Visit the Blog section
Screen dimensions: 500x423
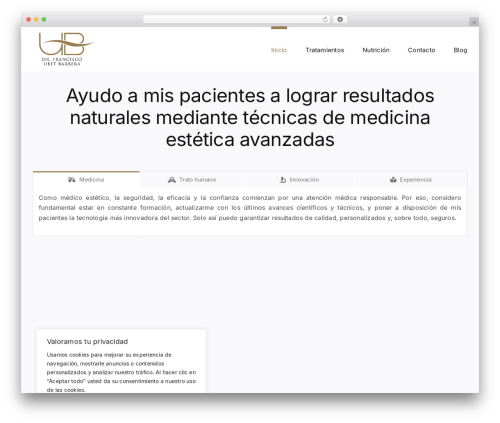460,50
